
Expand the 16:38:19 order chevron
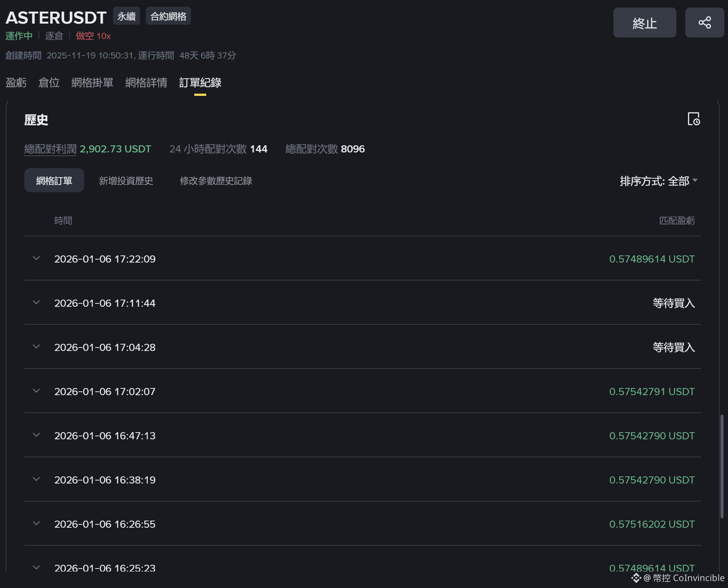36,479
